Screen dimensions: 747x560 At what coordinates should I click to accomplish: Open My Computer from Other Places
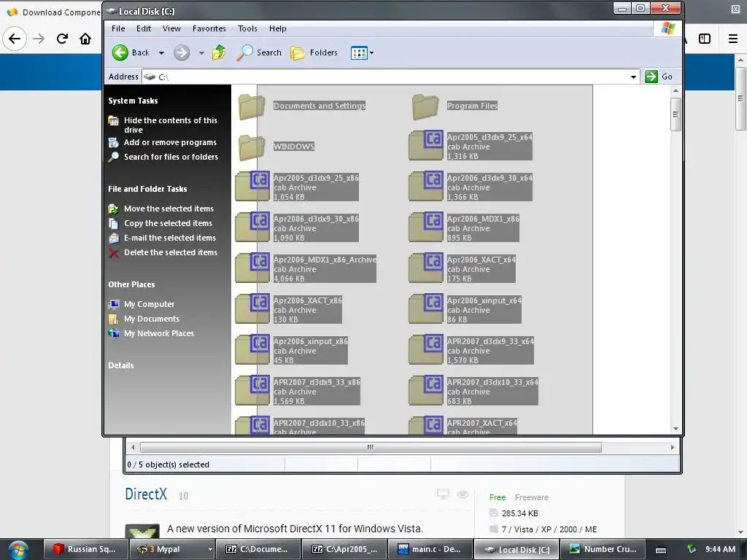[x=149, y=304]
